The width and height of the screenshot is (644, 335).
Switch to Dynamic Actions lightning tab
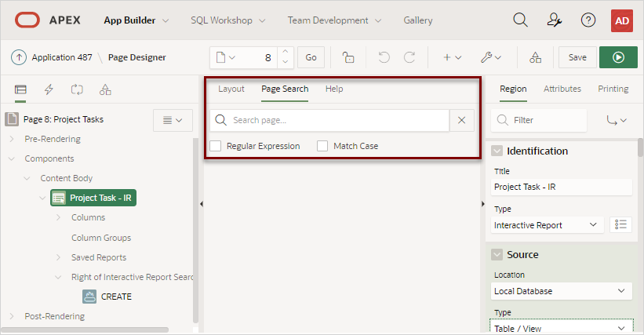tap(49, 89)
